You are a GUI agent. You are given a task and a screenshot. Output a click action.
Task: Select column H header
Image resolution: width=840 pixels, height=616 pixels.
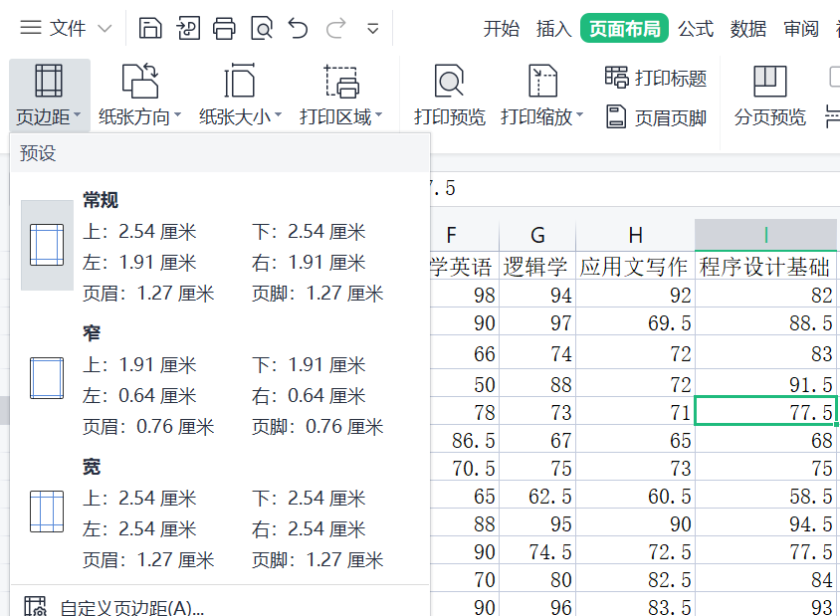pos(635,235)
